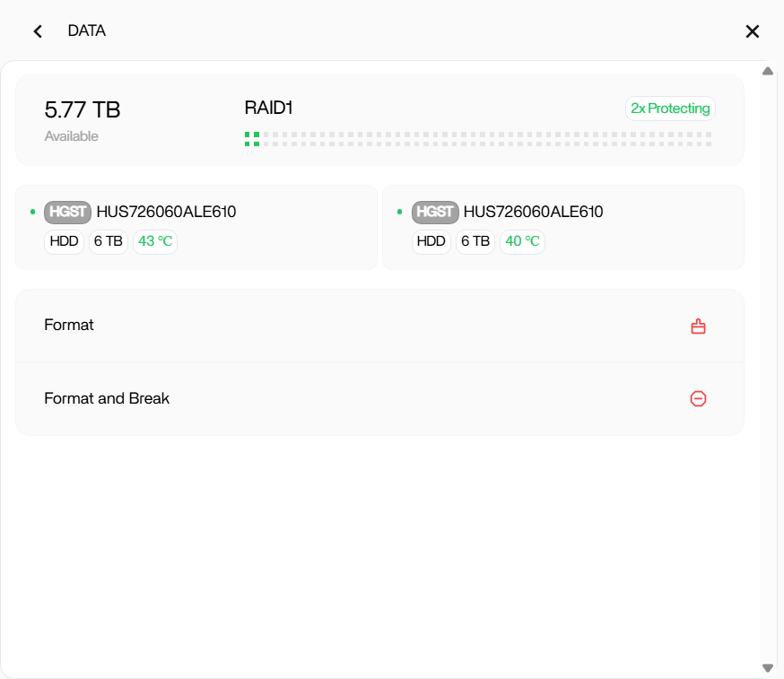This screenshot has width=784, height=679.
Task: Click the red Format and Break icon
Action: click(698, 399)
